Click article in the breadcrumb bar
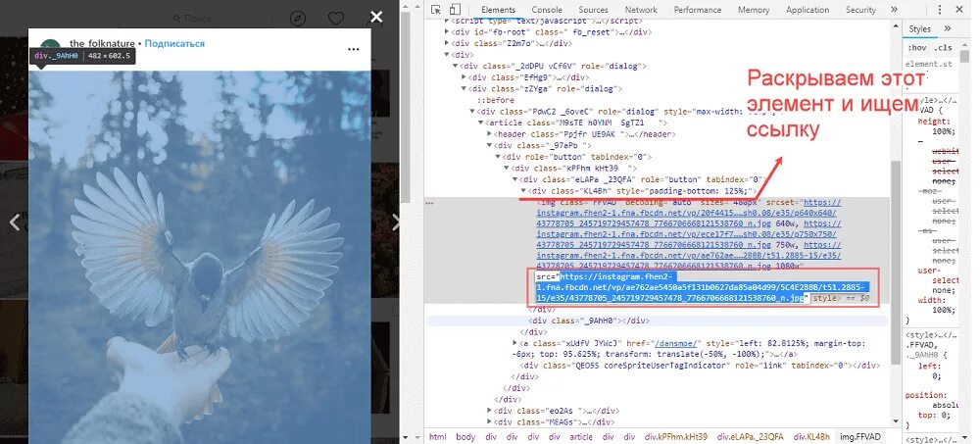Image resolution: width=980 pixels, height=444 pixels. pos(580,436)
